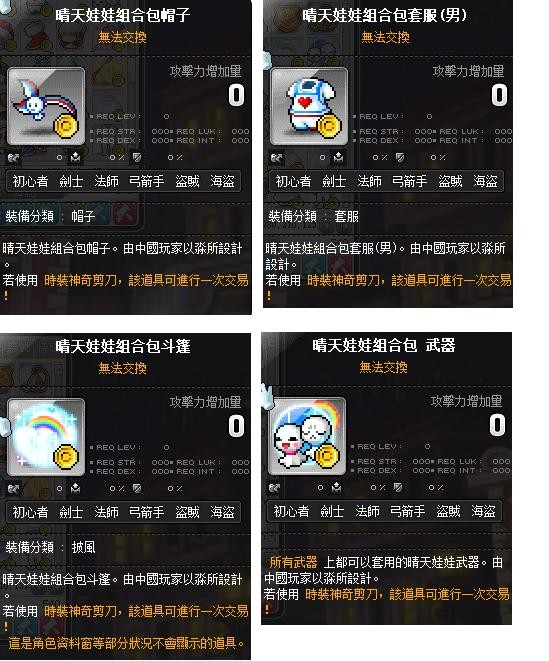Screen dimensions: 549x661
Task: Select 海盜 in male outfit job bar
Action: [x=485, y=182]
